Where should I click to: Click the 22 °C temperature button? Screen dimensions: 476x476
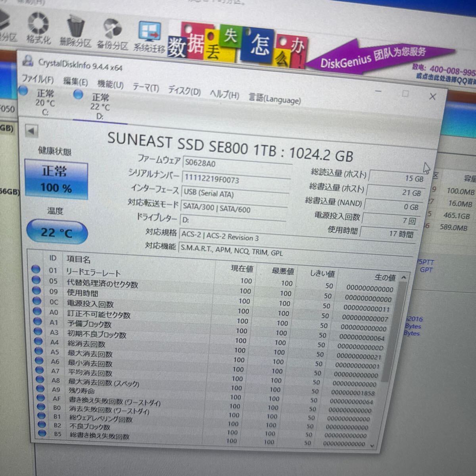pyautogui.click(x=57, y=232)
